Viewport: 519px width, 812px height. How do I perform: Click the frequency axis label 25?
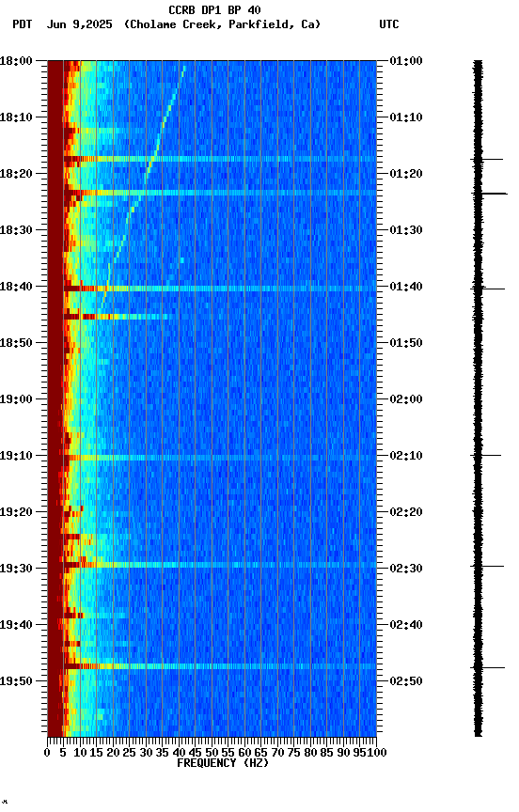tap(130, 753)
